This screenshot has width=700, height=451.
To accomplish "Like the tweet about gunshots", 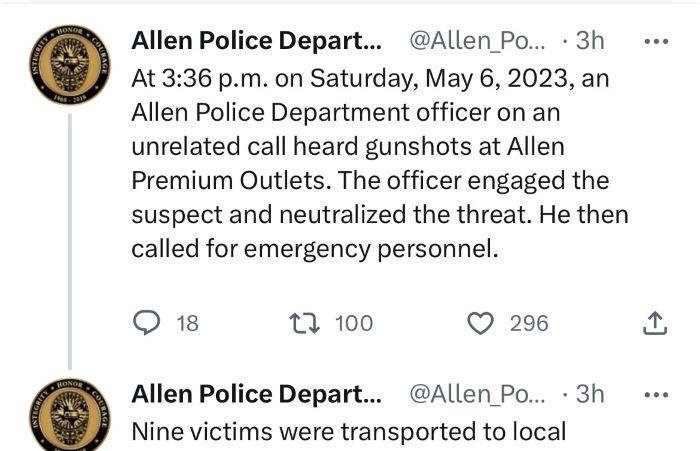I will click(x=480, y=323).
